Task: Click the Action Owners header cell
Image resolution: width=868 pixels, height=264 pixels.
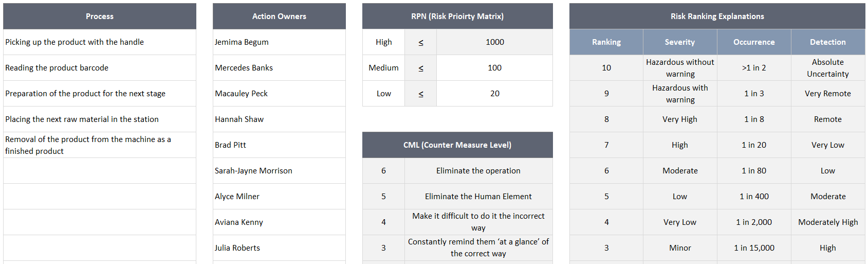Action: 279,16
